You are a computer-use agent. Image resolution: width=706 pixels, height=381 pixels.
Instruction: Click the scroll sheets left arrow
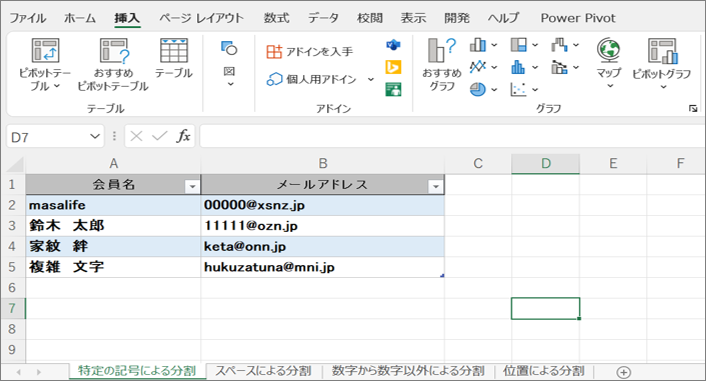pyautogui.click(x=19, y=372)
